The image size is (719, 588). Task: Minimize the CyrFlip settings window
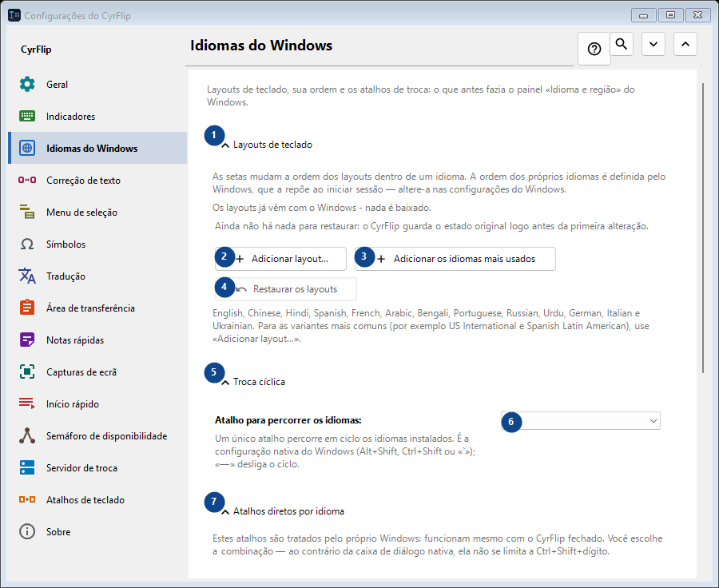(x=643, y=15)
